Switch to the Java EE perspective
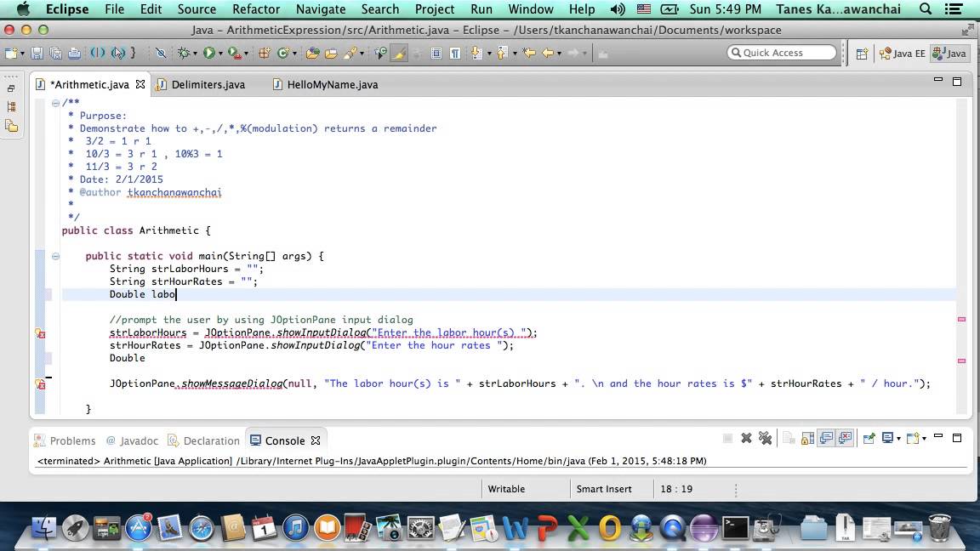The width and height of the screenshot is (980, 551). pyautogui.click(x=902, y=54)
